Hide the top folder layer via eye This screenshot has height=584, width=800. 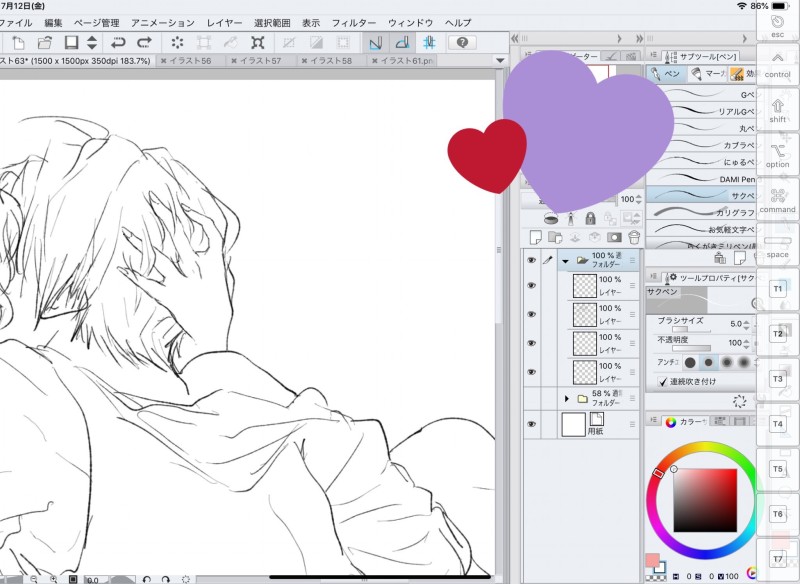coord(531,260)
